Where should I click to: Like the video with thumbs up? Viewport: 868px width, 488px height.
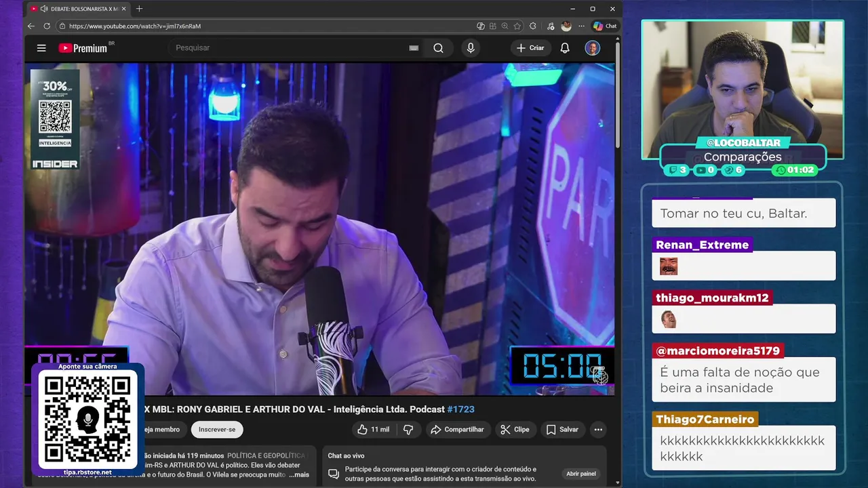373,430
